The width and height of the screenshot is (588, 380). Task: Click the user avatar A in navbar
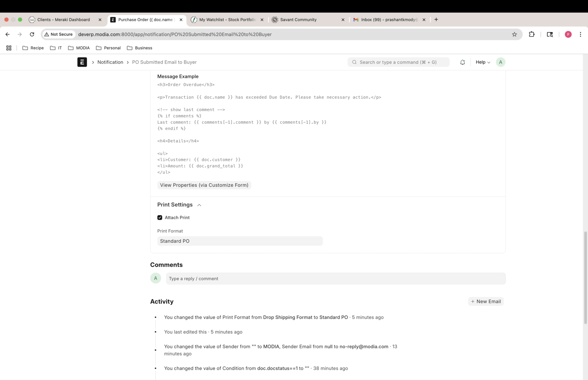coord(501,62)
